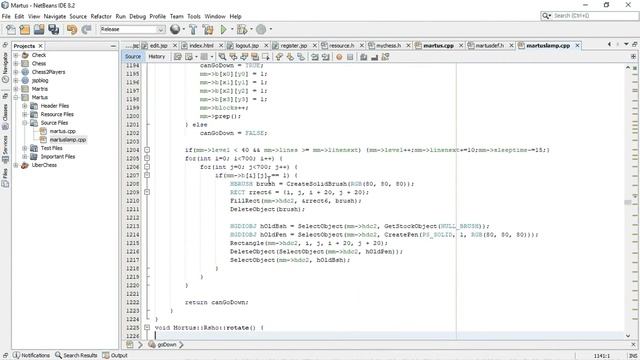Click the Undo toolbar icon
The image size is (640, 360).
pos(72,29)
